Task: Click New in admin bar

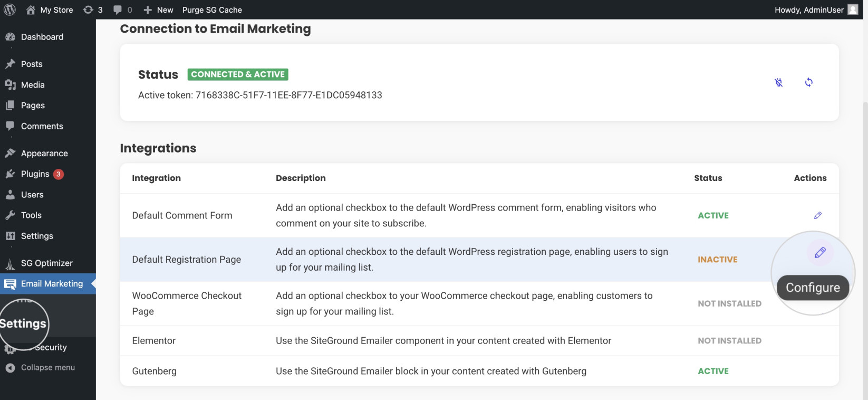Action: 165,9
